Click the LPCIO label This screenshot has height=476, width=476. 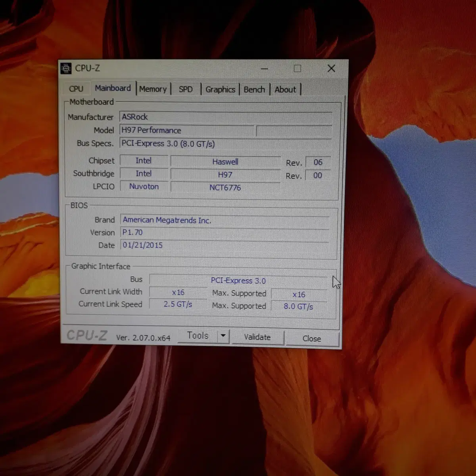click(104, 186)
